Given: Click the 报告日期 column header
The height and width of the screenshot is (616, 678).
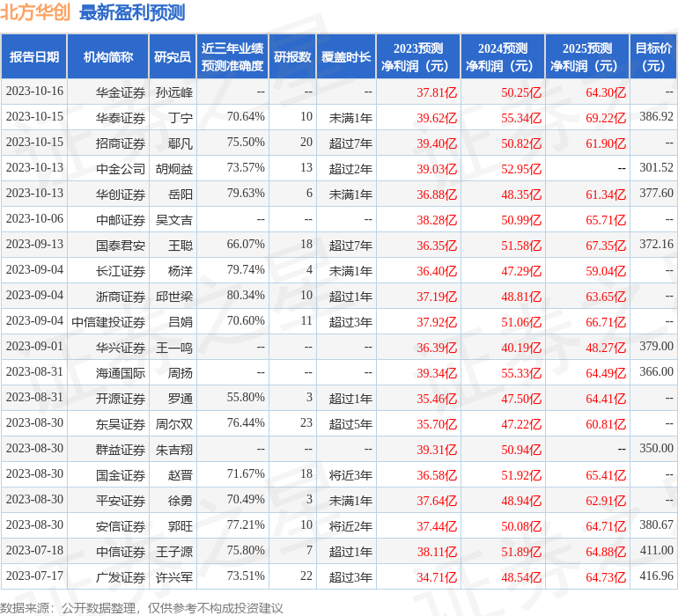Looking at the screenshot, I should [34, 56].
